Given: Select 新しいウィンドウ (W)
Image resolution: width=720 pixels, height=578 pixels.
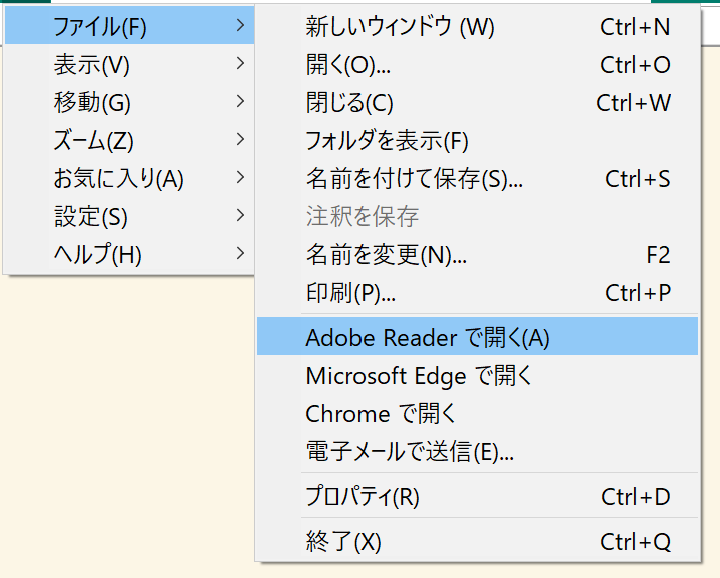Looking at the screenshot, I should pos(478,26).
